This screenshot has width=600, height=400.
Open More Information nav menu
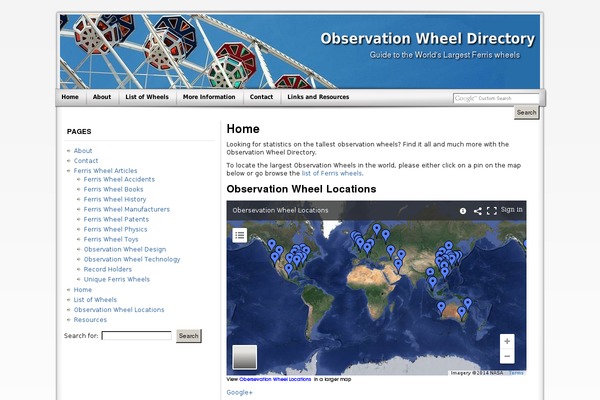click(x=209, y=97)
